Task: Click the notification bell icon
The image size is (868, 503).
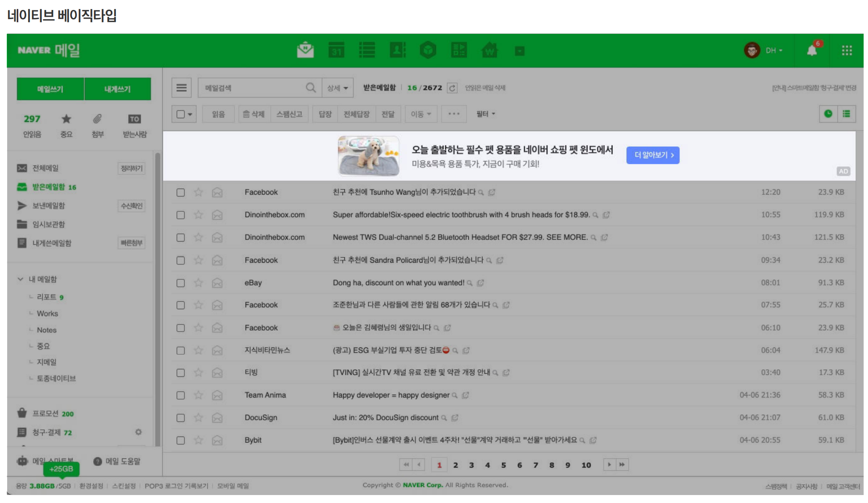Action: pos(812,51)
